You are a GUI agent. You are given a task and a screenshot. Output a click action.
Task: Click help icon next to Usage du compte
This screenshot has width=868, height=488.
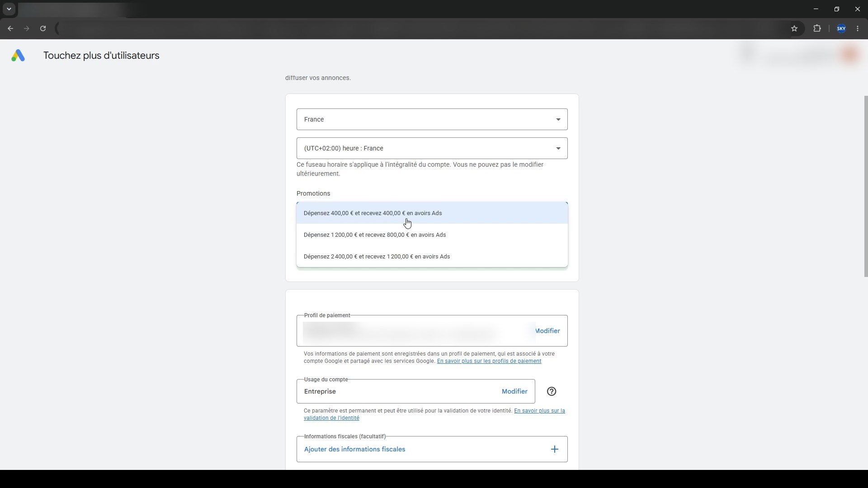[552, 392]
